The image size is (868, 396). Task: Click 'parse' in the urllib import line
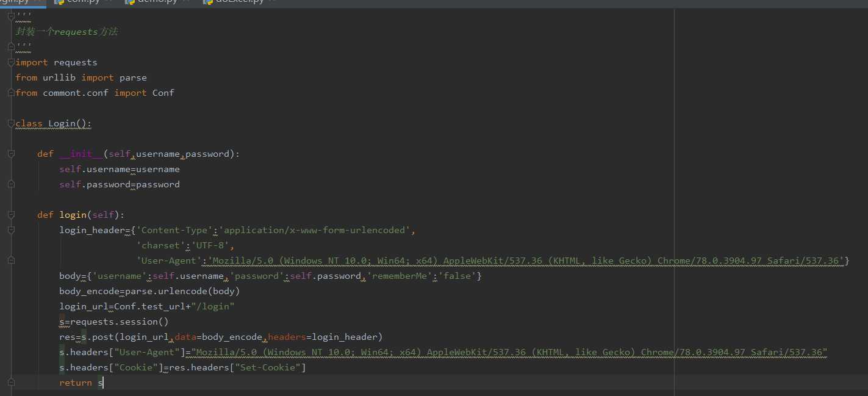133,77
